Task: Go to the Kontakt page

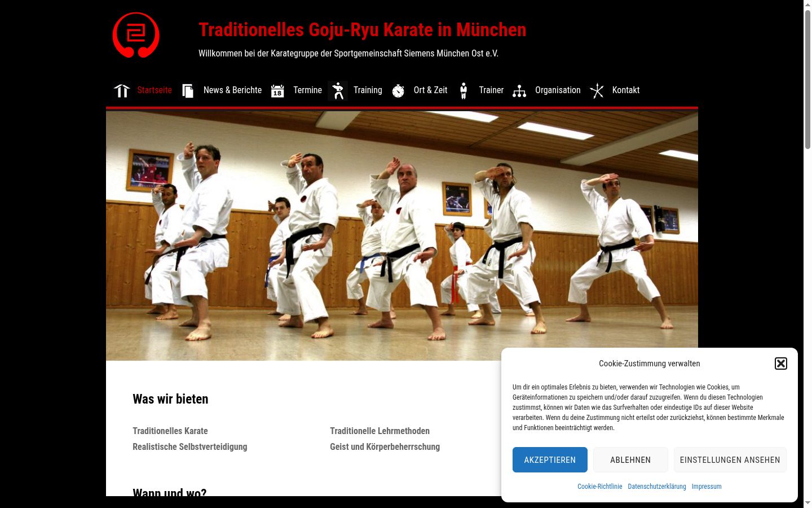Action: [x=626, y=90]
